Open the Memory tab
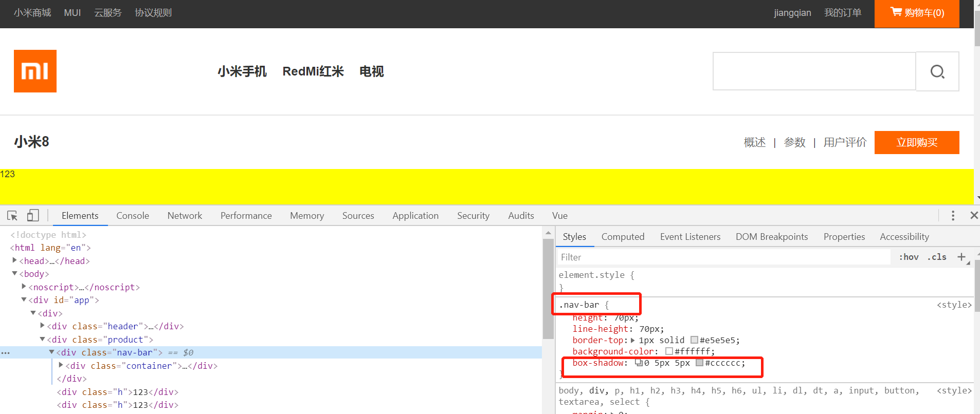 307,216
